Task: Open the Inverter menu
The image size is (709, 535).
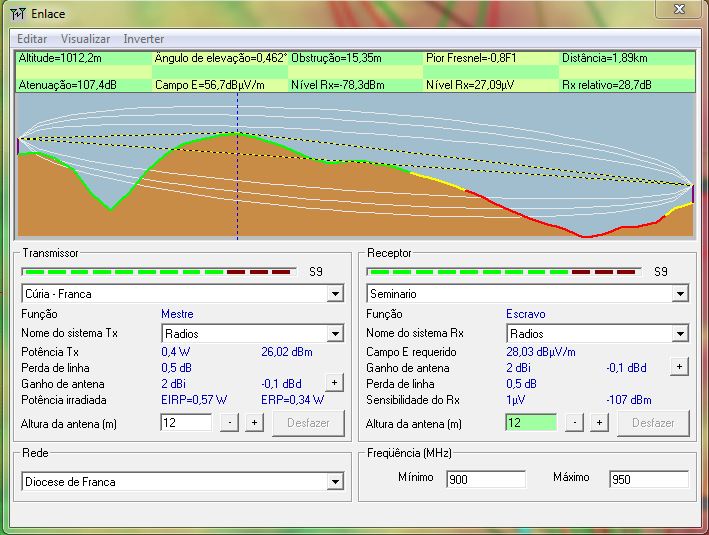Action: coord(143,39)
